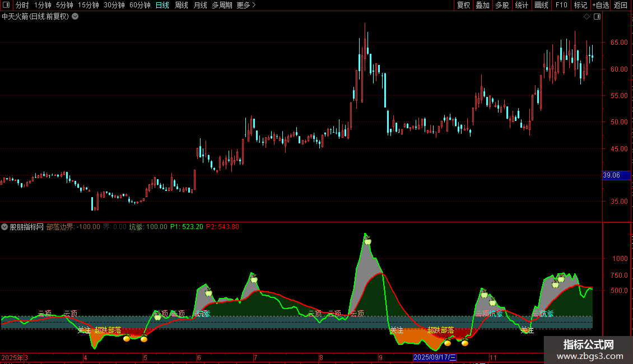Open the dropdown next to 中天火箭 title
Screen dimensions: 633x364
click(x=75, y=17)
